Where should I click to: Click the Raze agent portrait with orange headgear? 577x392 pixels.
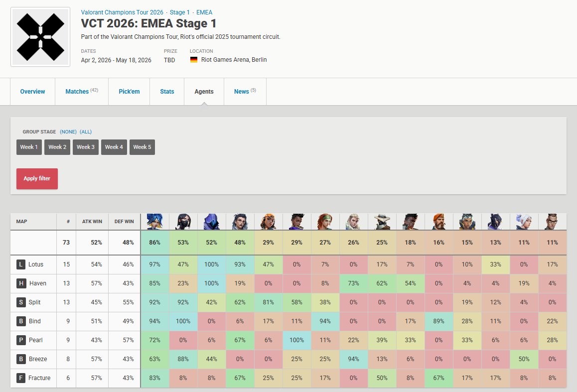pos(268,222)
